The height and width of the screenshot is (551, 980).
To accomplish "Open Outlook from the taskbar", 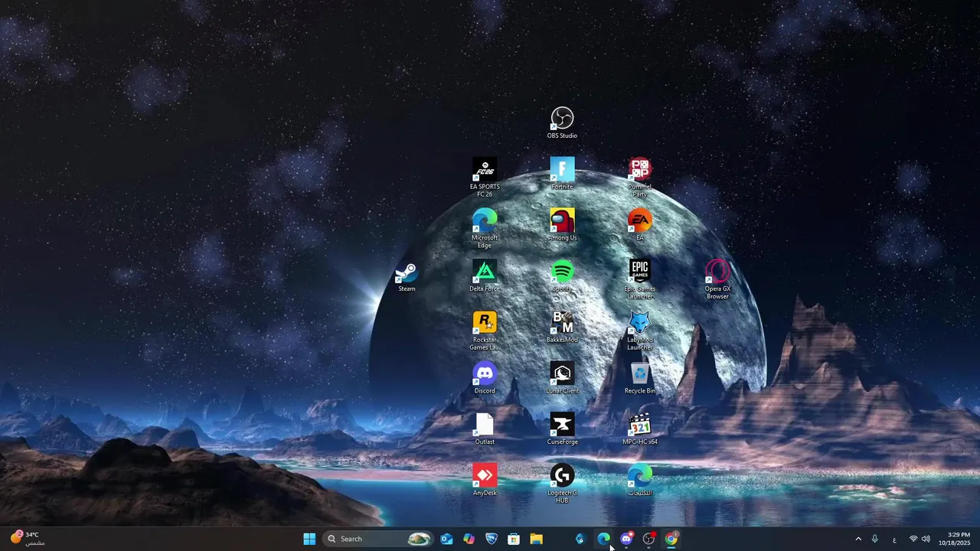I will click(447, 539).
